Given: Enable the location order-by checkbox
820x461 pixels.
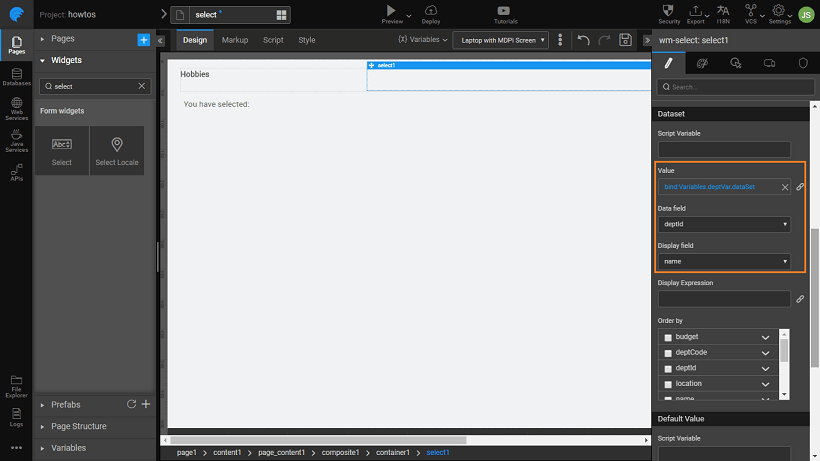Looking at the screenshot, I should coord(668,384).
